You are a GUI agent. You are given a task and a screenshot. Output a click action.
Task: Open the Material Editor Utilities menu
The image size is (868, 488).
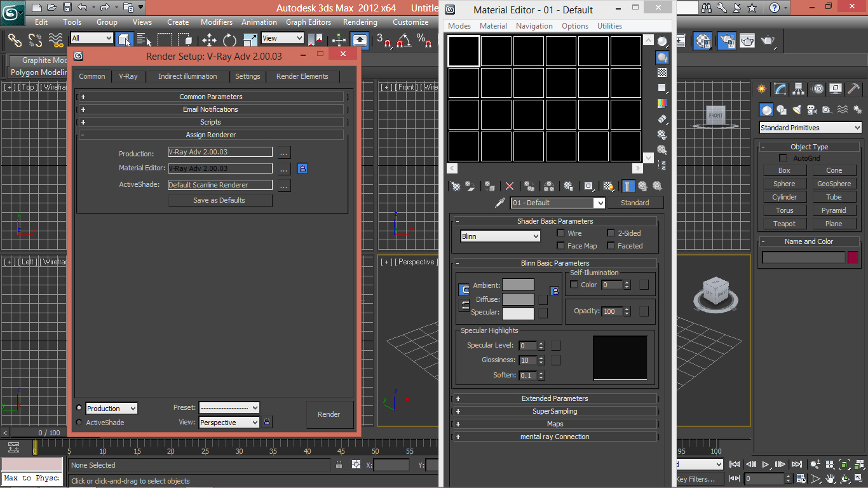click(609, 26)
